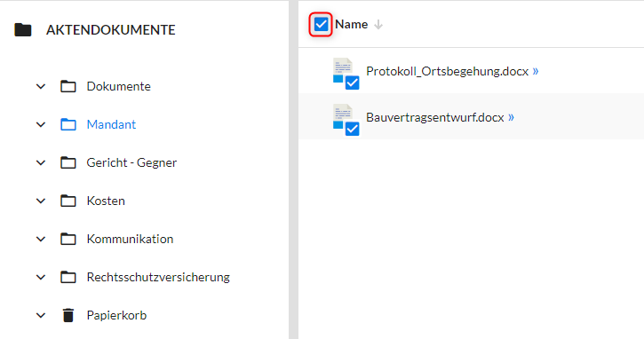Image resolution: width=644 pixels, height=339 pixels.
Task: Expand the Kommunikation folder chevron
Action: [41, 240]
